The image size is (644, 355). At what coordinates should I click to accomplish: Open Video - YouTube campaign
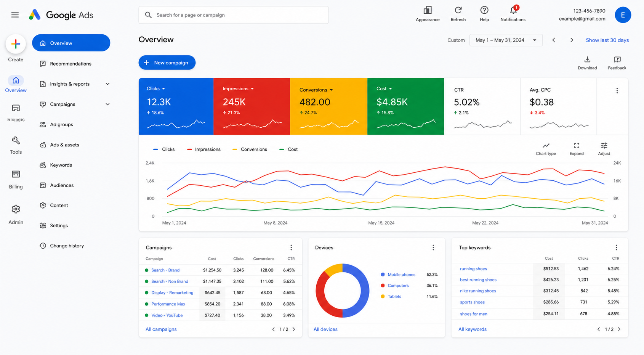pos(167,315)
